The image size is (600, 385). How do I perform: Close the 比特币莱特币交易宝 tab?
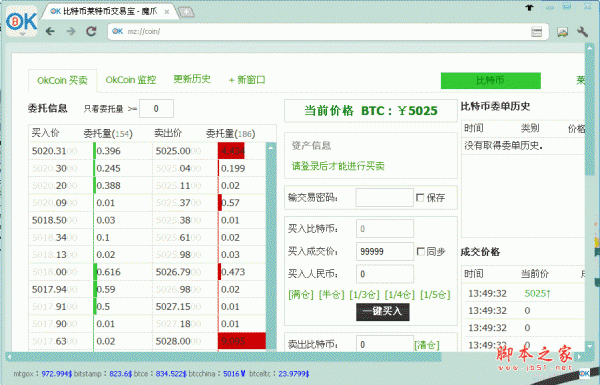167,12
